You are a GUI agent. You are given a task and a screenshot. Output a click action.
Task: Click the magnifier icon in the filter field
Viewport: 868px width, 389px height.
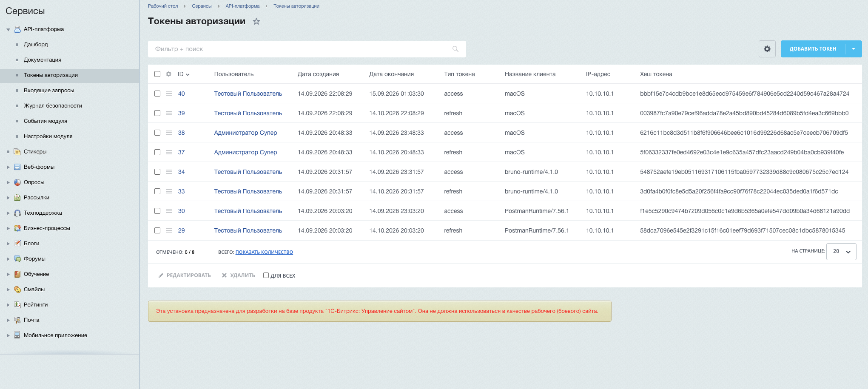click(x=455, y=49)
